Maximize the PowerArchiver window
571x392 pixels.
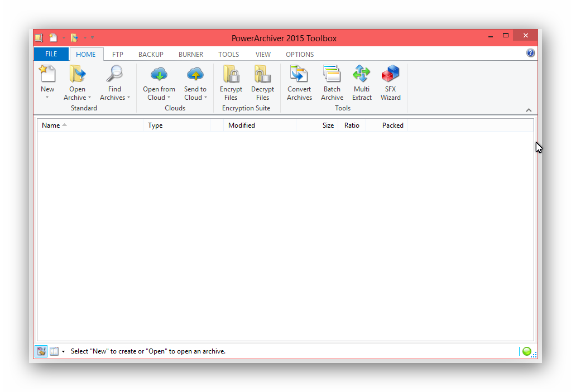pyautogui.click(x=506, y=36)
